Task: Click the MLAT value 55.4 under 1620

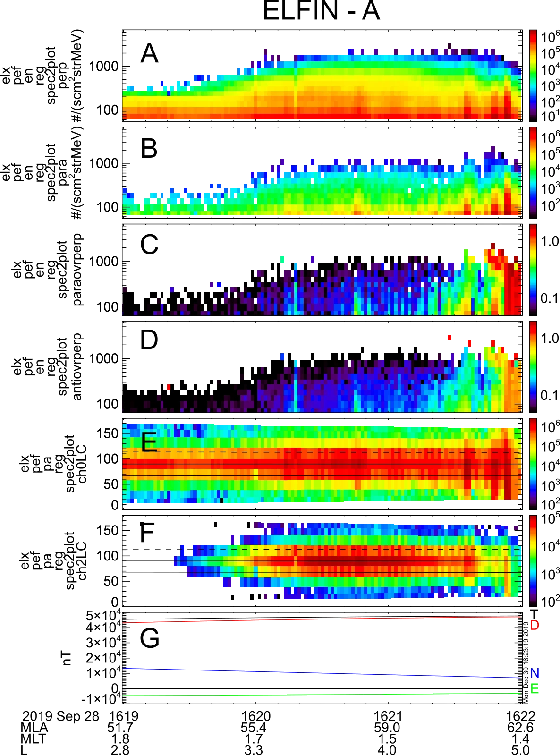Action: pyautogui.click(x=256, y=727)
